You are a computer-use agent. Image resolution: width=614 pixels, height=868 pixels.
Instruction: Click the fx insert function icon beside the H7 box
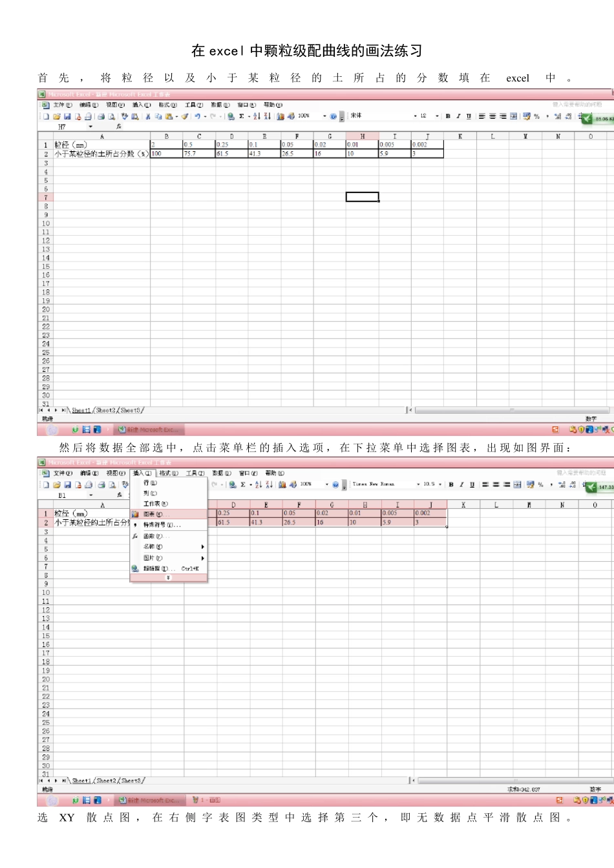(x=119, y=127)
